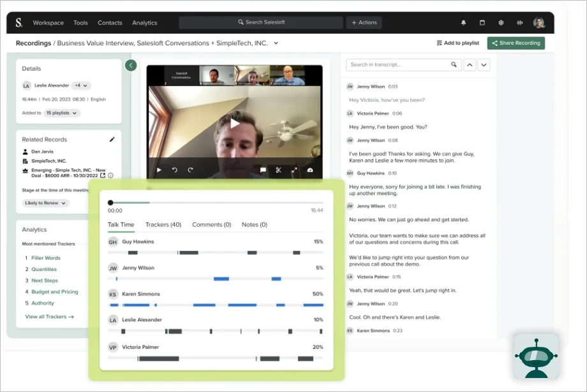Open the Authority tracker
The width and height of the screenshot is (587, 392).
[x=43, y=303]
